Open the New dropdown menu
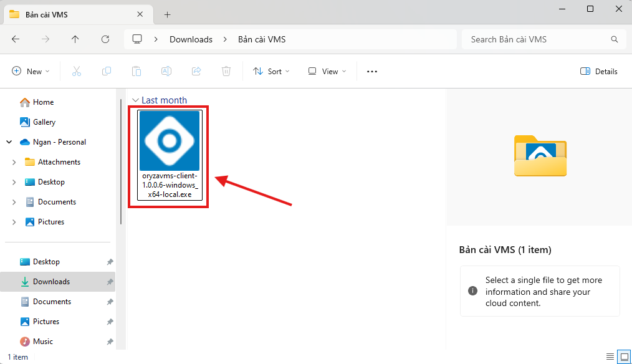This screenshot has height=364, width=632. pyautogui.click(x=31, y=71)
